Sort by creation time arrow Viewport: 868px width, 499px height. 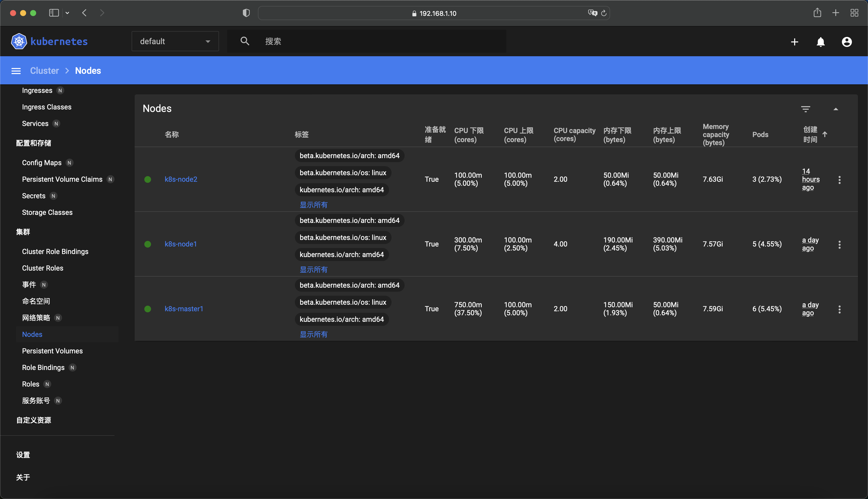825,134
